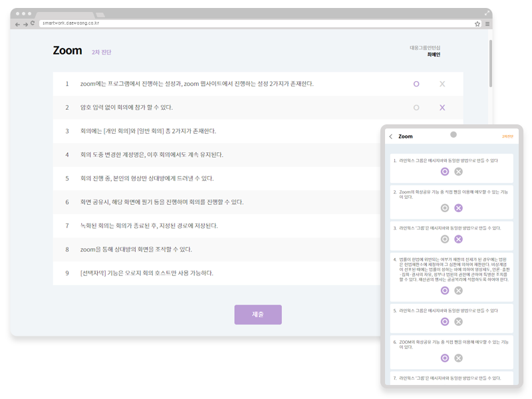Answer X on mobile panel question 5

click(x=458, y=322)
